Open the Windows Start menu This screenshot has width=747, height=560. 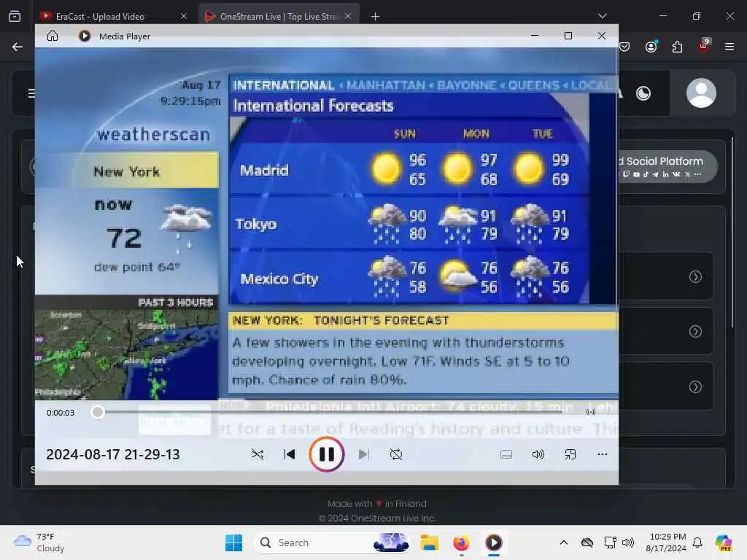point(233,542)
